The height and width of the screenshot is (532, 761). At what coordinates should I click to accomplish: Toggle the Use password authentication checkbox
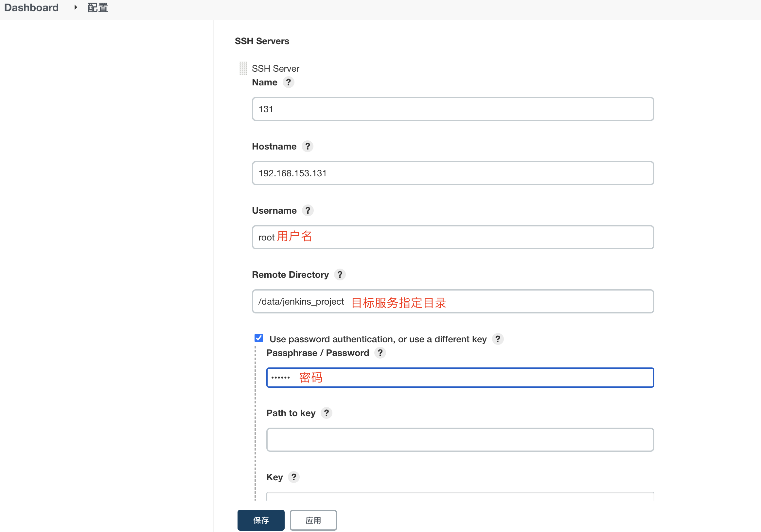coord(259,338)
